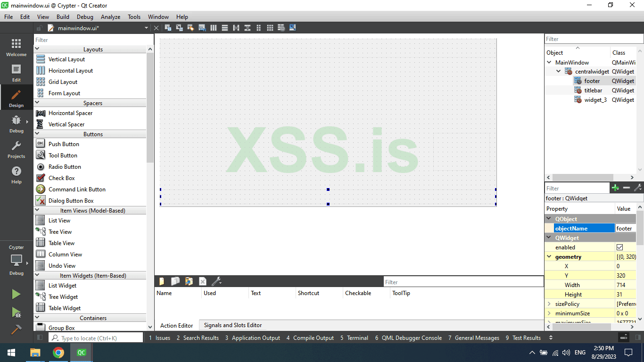This screenshot has width=644, height=362.
Task: Collapse the geometry property in the property editor
Action: point(549,256)
